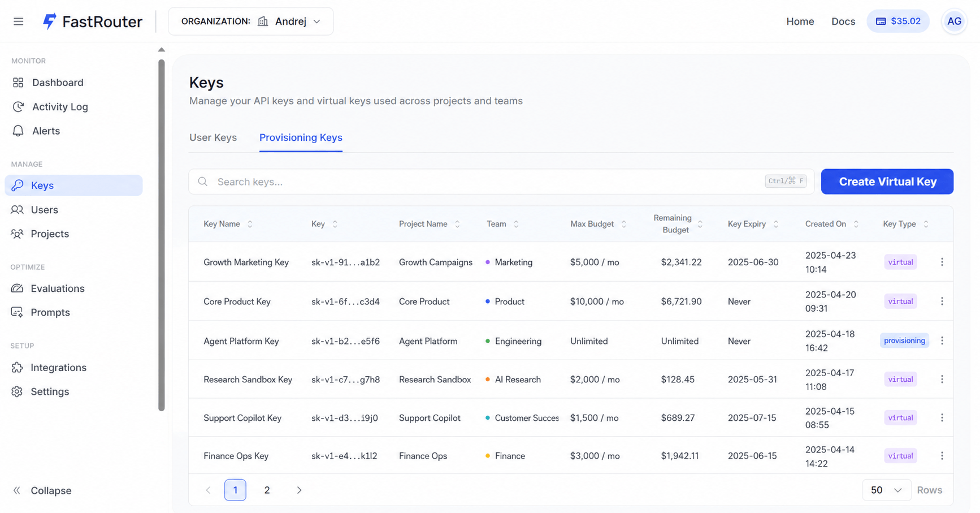
Task: Switch to the User Keys tab
Action: pyautogui.click(x=213, y=137)
